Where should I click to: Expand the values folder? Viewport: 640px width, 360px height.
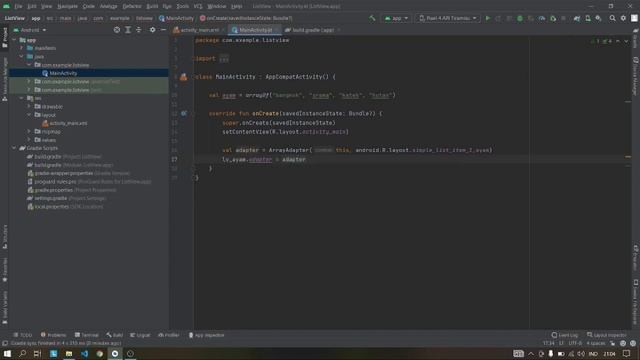click(x=29, y=140)
